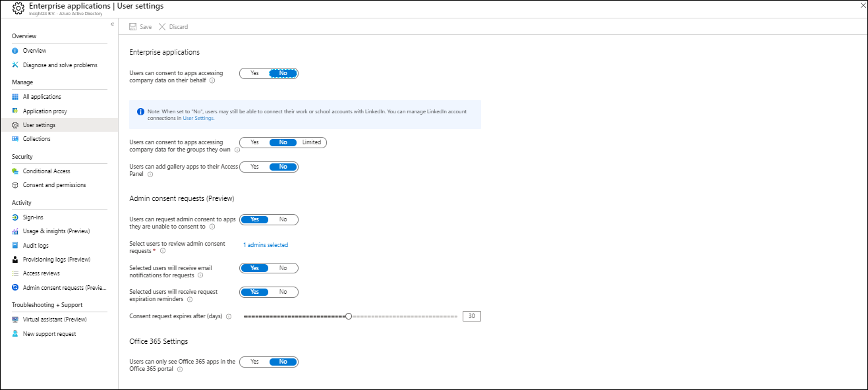Click the Diagnose and solve problems wrench icon

pyautogui.click(x=15, y=65)
